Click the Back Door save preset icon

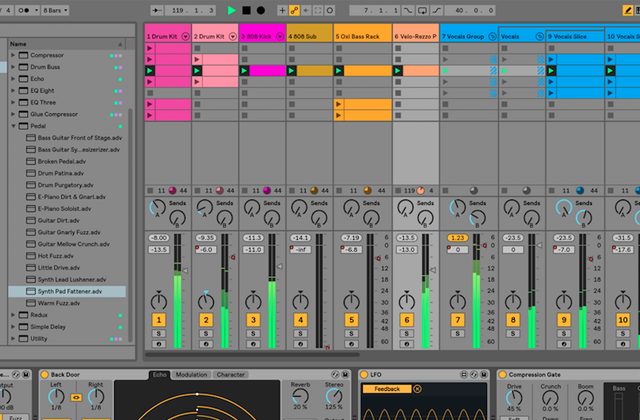click(x=345, y=374)
